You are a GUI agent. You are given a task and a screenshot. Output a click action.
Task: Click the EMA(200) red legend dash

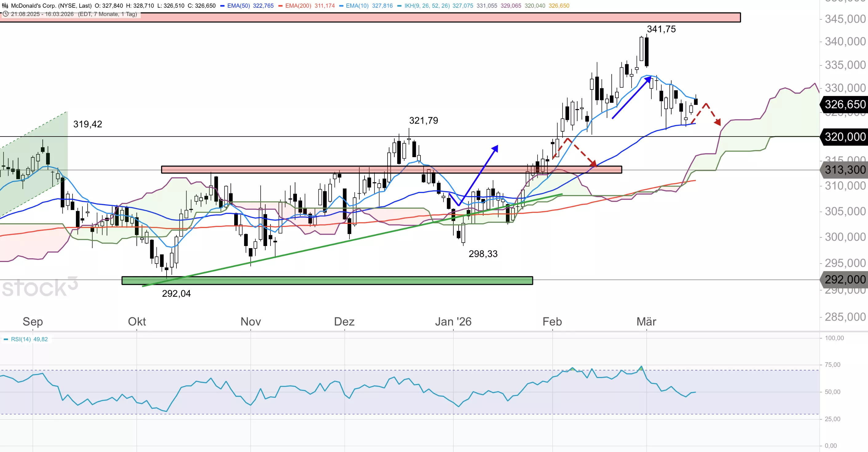[x=280, y=6]
